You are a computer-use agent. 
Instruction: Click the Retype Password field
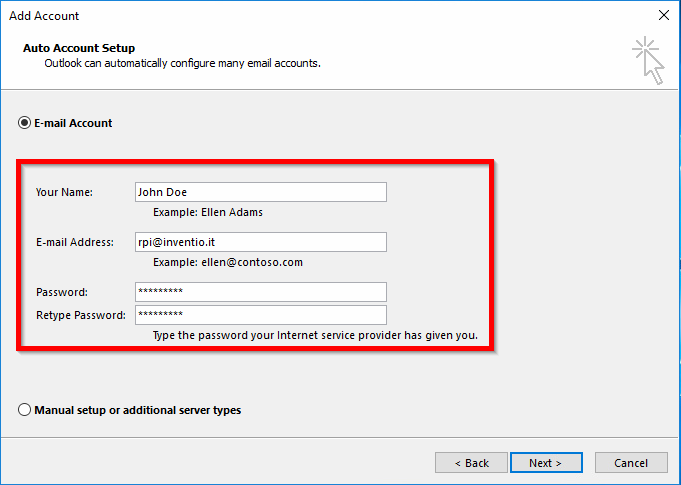click(x=260, y=315)
